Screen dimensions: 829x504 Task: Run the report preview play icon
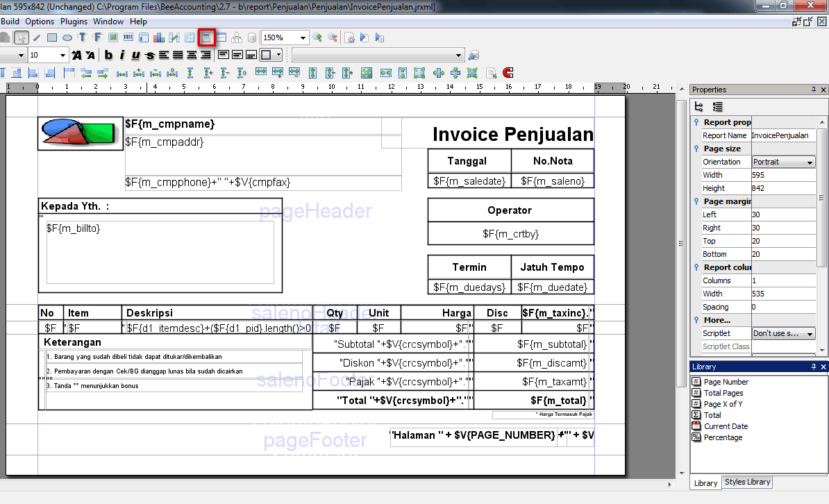pyautogui.click(x=364, y=37)
